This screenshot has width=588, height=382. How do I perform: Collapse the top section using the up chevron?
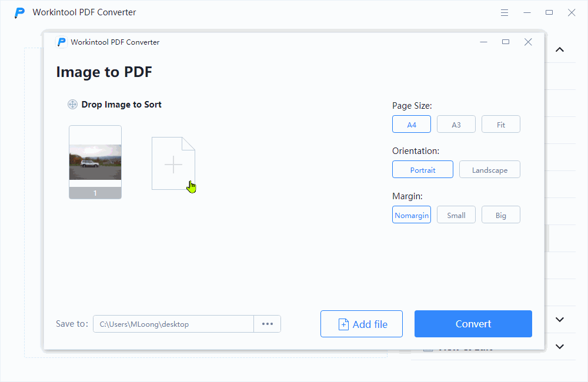[x=559, y=49]
